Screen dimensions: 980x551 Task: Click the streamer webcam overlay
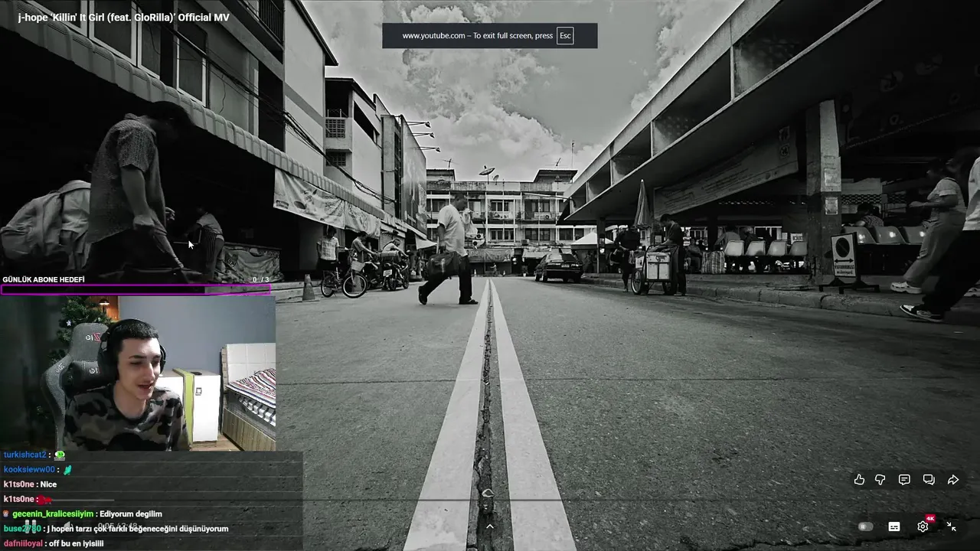pyautogui.click(x=138, y=373)
